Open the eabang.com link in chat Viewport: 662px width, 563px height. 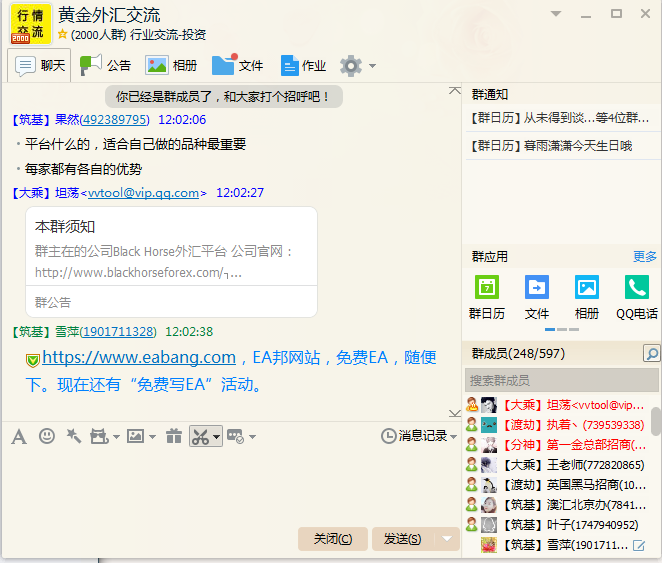pos(139,358)
